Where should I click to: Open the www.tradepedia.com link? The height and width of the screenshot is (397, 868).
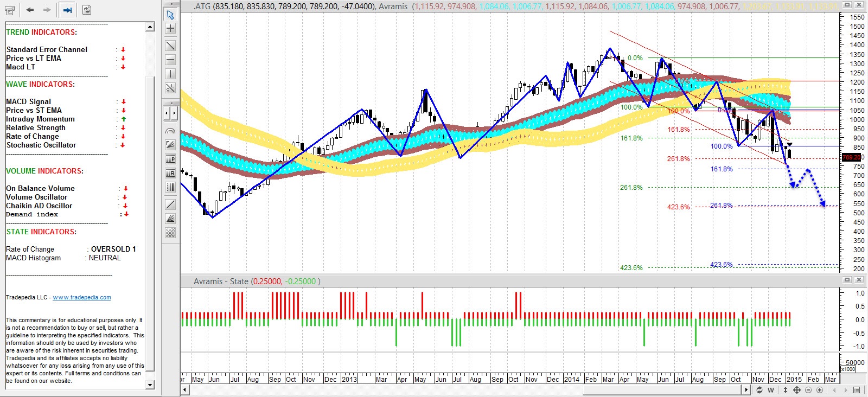81,297
